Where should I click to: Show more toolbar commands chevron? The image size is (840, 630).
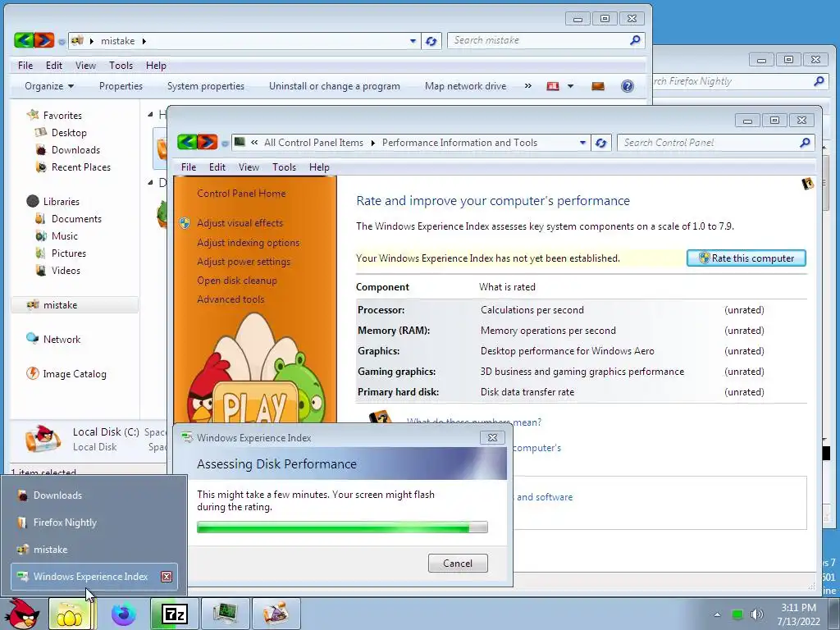pyautogui.click(x=528, y=85)
